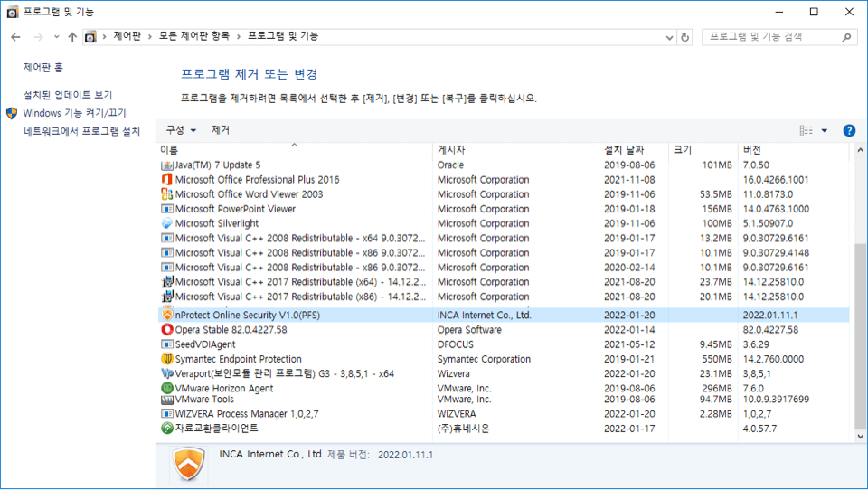Click the VMware Horizon Agent icon
868x490 pixels.
166,389
